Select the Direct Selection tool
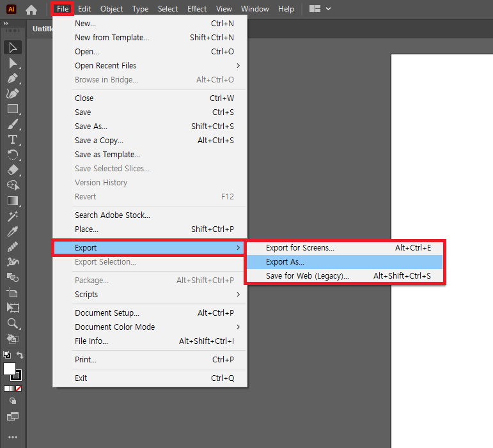Viewport: 493px width, 448px height. [x=13, y=63]
